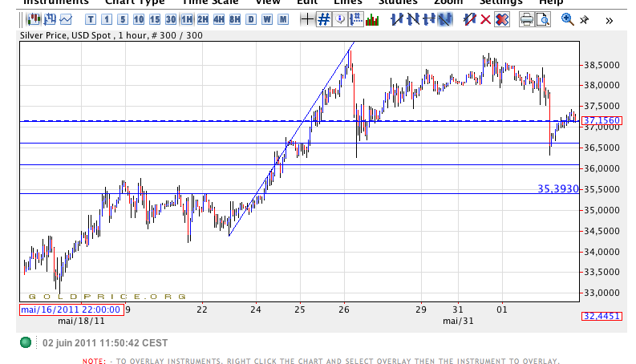Click the 38,5000 price axis label
The width and height of the screenshot is (636, 364).
tap(602, 65)
